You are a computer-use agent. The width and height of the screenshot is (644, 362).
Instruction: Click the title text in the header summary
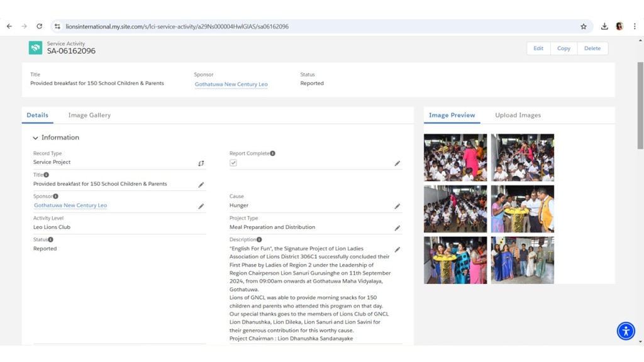coord(97,84)
